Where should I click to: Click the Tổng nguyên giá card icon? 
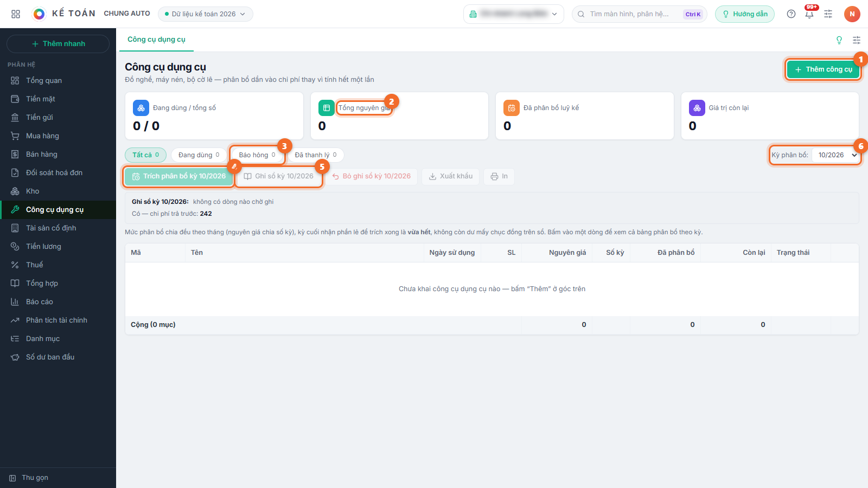(327, 108)
